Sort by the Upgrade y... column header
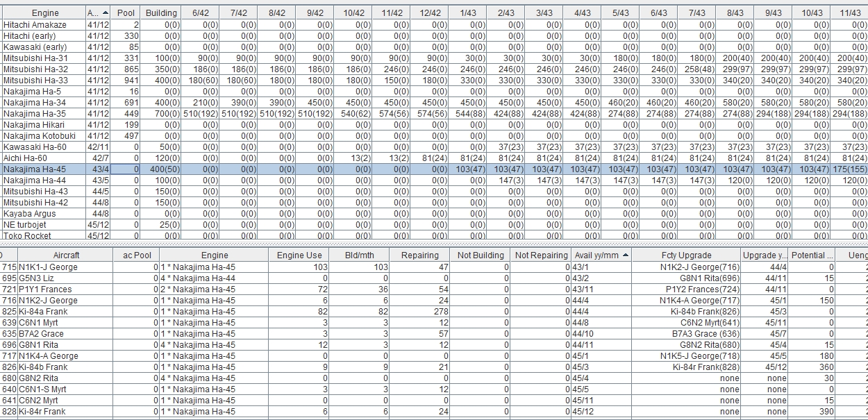 [x=765, y=255]
